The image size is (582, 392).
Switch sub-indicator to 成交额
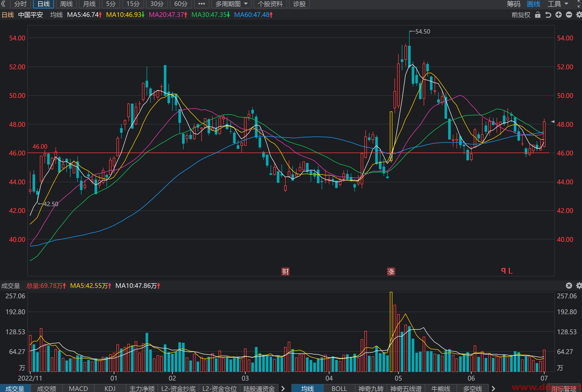(x=47, y=388)
